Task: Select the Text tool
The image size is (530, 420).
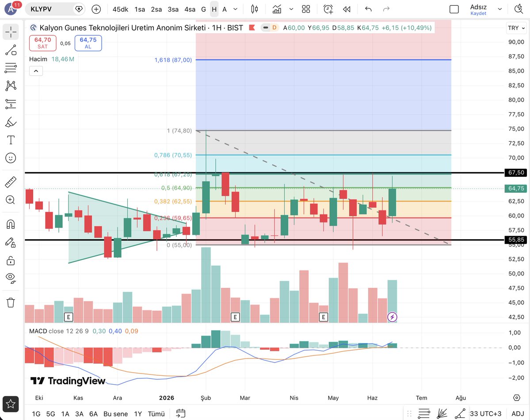Action: tap(11, 140)
